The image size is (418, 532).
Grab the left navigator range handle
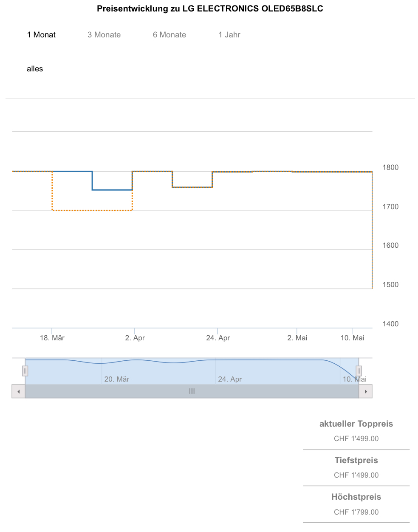(x=25, y=371)
